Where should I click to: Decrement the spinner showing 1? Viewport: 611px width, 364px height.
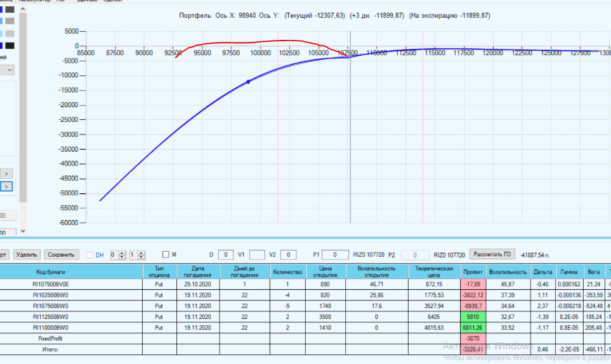coord(141,257)
